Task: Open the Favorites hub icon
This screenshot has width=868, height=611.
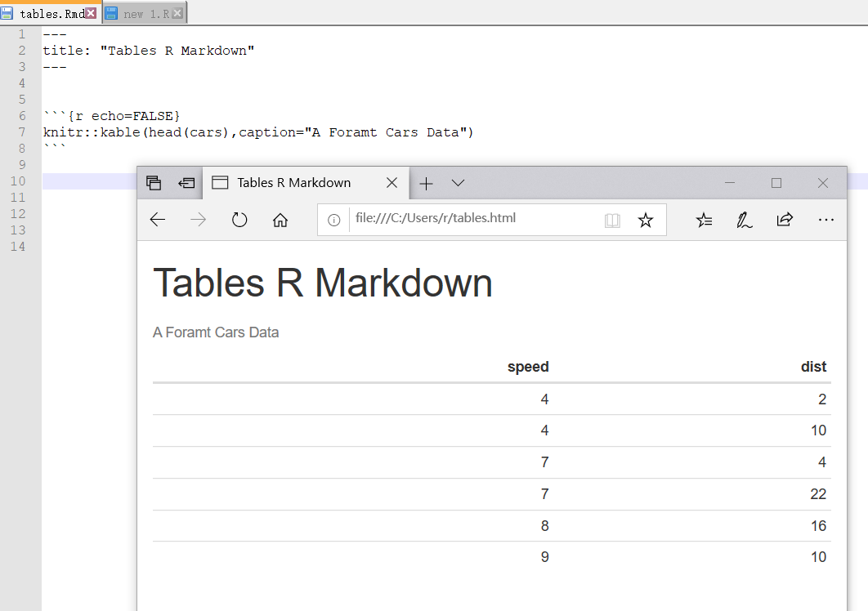Action: click(x=704, y=221)
